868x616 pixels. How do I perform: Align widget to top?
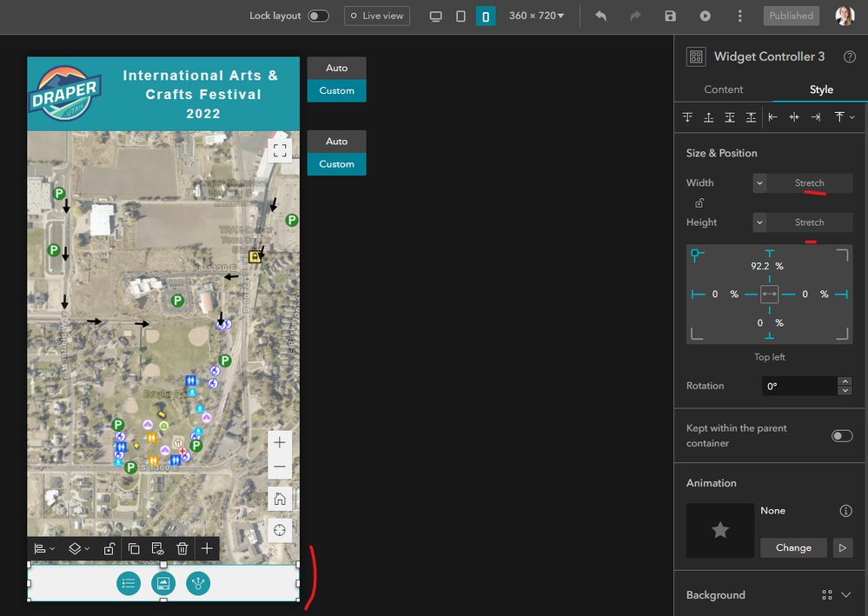tap(687, 116)
